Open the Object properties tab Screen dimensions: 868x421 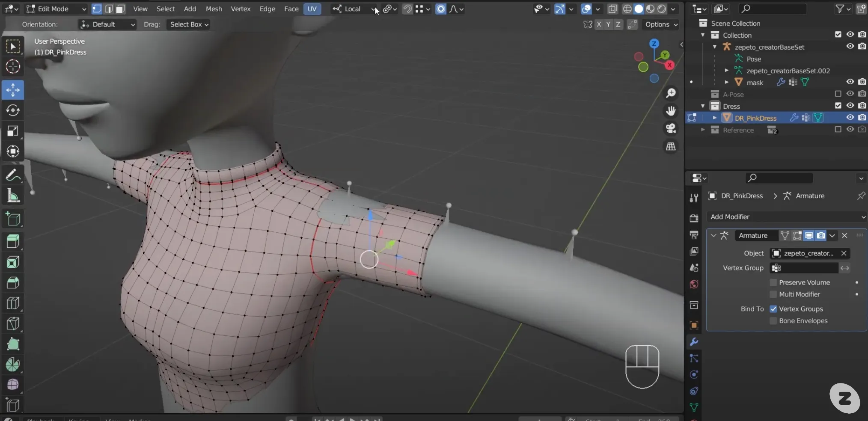(x=694, y=325)
